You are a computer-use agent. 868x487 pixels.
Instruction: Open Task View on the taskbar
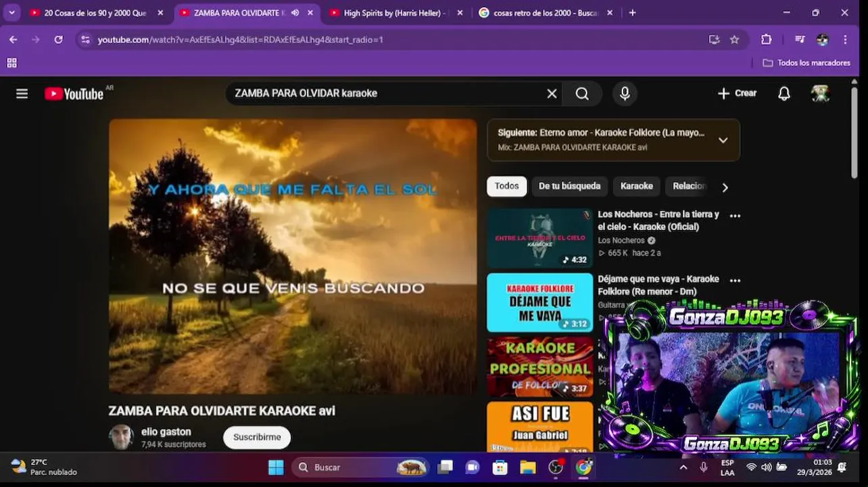tap(445, 467)
